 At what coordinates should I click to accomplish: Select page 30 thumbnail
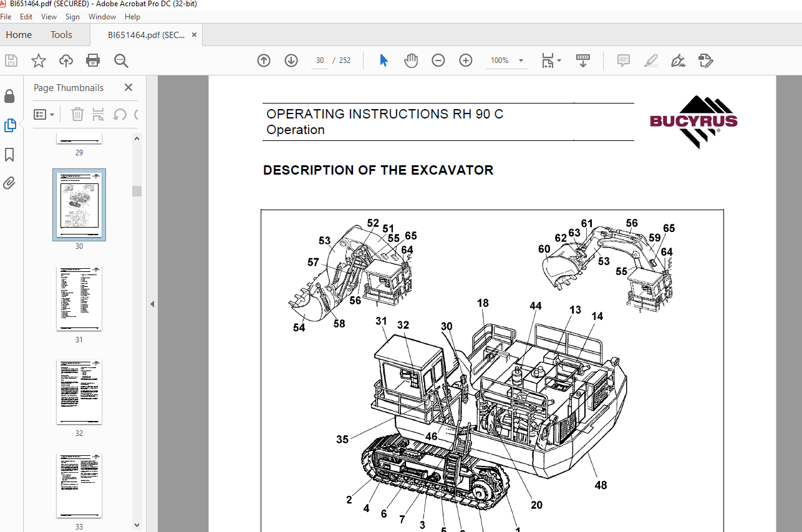click(79, 205)
